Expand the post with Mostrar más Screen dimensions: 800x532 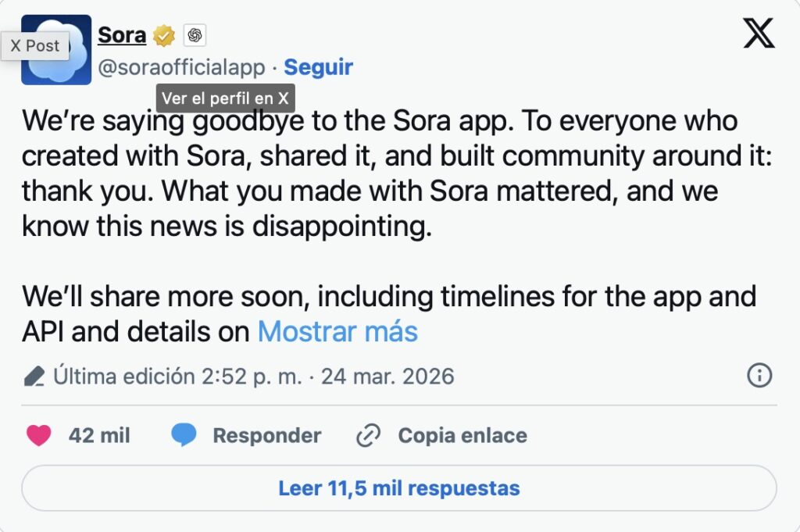coord(336,331)
